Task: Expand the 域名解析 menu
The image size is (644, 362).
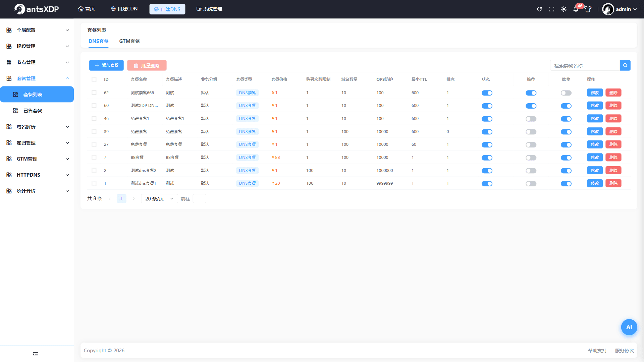Action: (37, 127)
